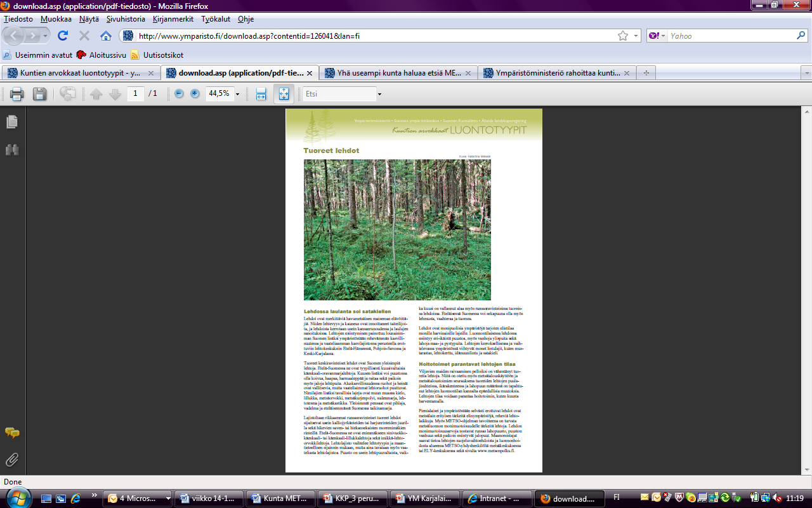Go to next page arrow in PDF toolbar
Viewport: 812px width, 508px height.
(x=115, y=94)
